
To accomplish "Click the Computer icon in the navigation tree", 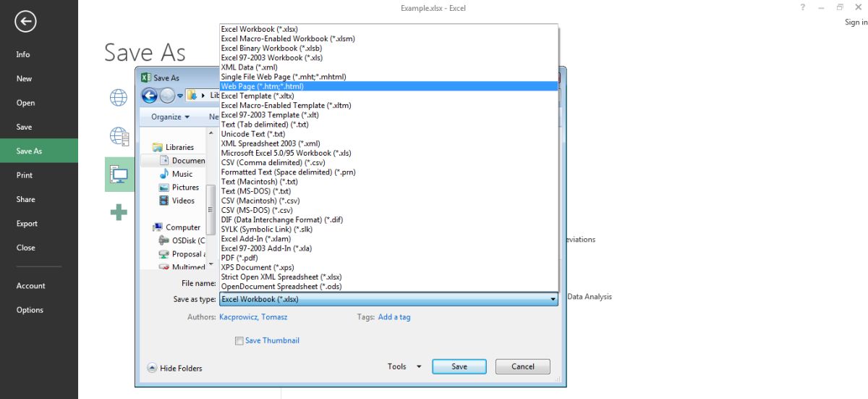I will click(157, 227).
